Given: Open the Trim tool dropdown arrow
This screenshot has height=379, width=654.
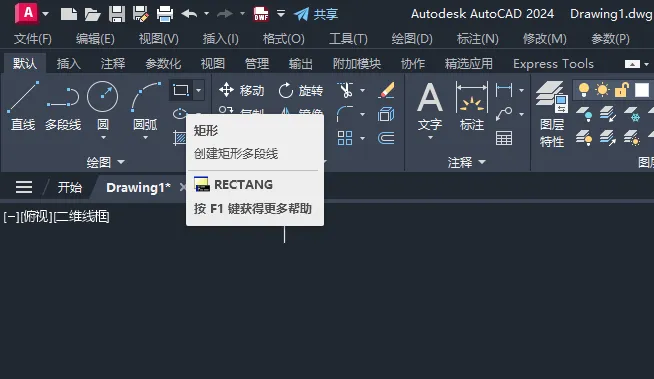Looking at the screenshot, I should click(x=362, y=90).
